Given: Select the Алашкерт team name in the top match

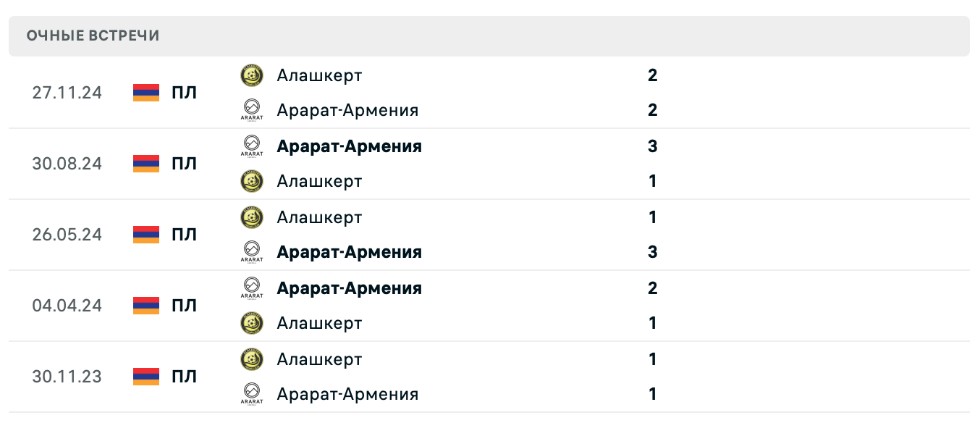Looking at the screenshot, I should tap(320, 75).
